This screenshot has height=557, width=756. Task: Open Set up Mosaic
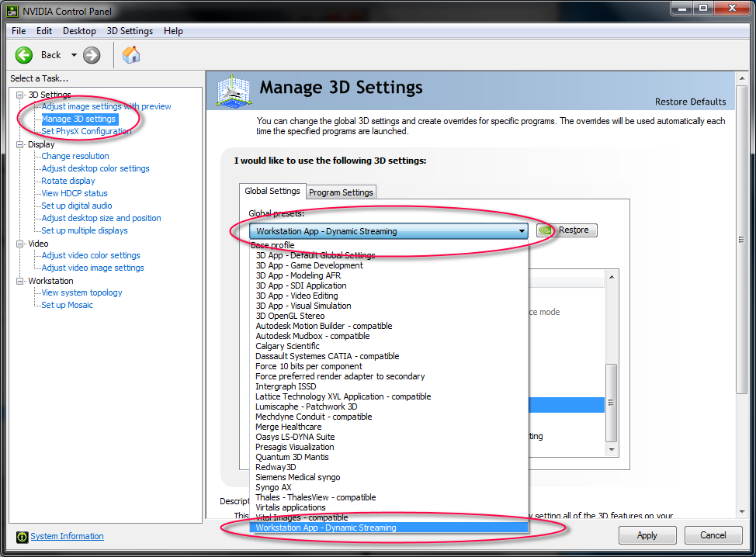pos(67,305)
